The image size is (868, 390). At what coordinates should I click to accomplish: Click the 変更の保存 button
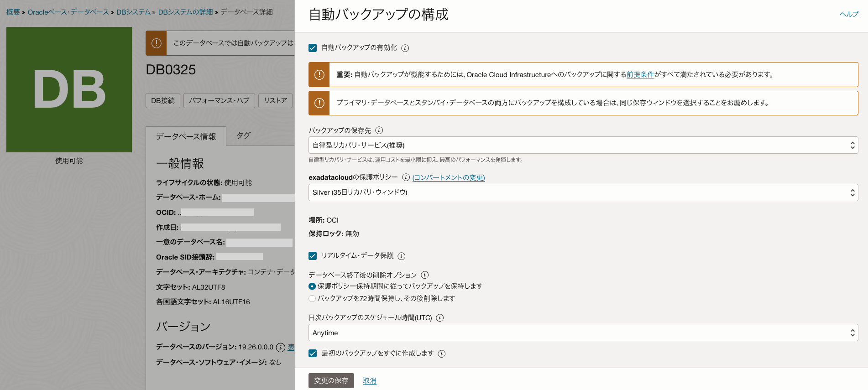click(x=331, y=380)
